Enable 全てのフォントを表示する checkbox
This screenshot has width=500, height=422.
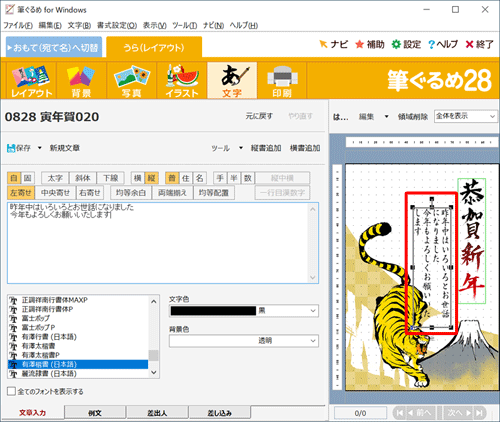click(11, 391)
